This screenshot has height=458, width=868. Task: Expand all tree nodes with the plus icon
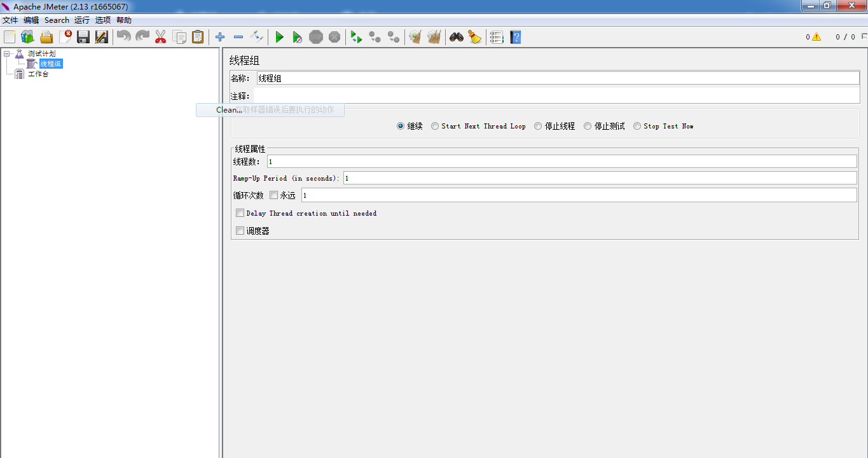point(220,37)
